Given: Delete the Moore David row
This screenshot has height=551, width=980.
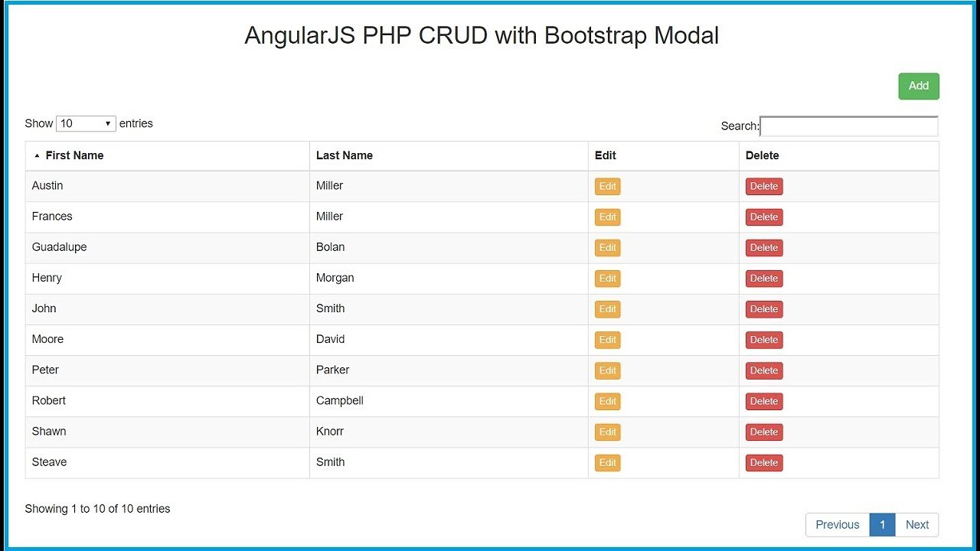Looking at the screenshot, I should pos(764,339).
